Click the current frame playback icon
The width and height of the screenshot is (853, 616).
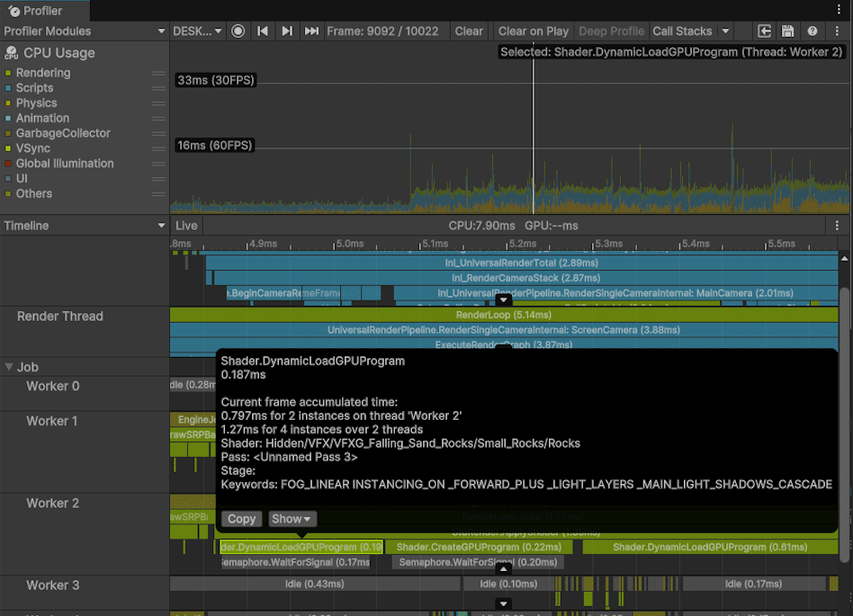click(x=310, y=31)
